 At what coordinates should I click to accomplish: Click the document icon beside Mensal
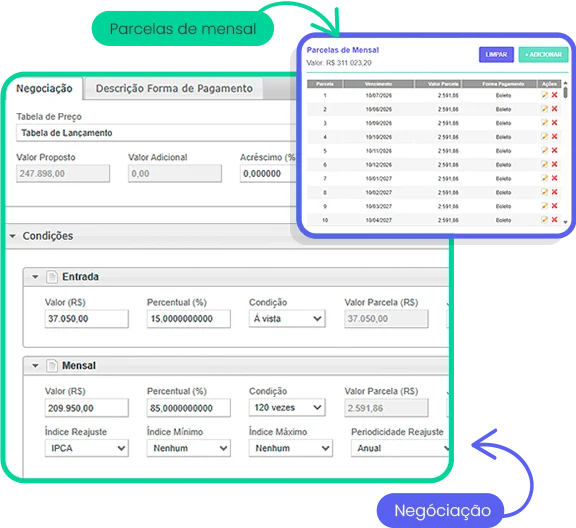click(52, 366)
